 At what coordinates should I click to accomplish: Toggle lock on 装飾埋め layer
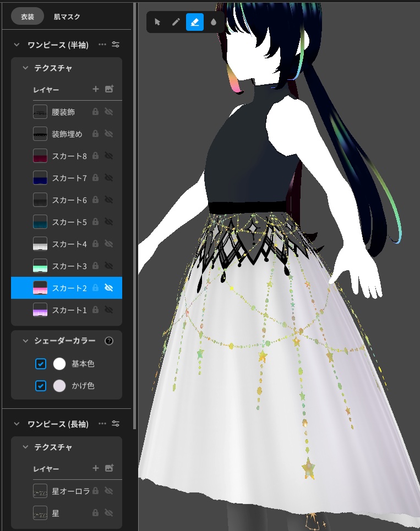click(x=96, y=134)
